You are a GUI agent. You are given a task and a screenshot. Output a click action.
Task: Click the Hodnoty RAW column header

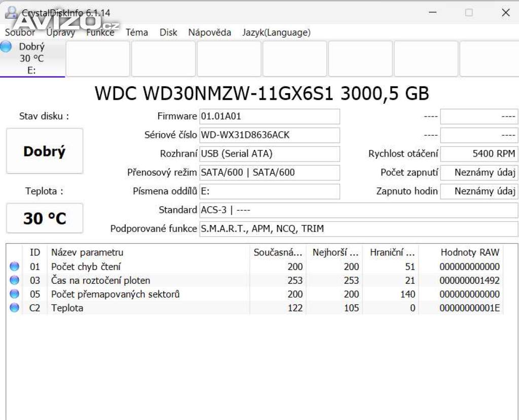coord(461,252)
